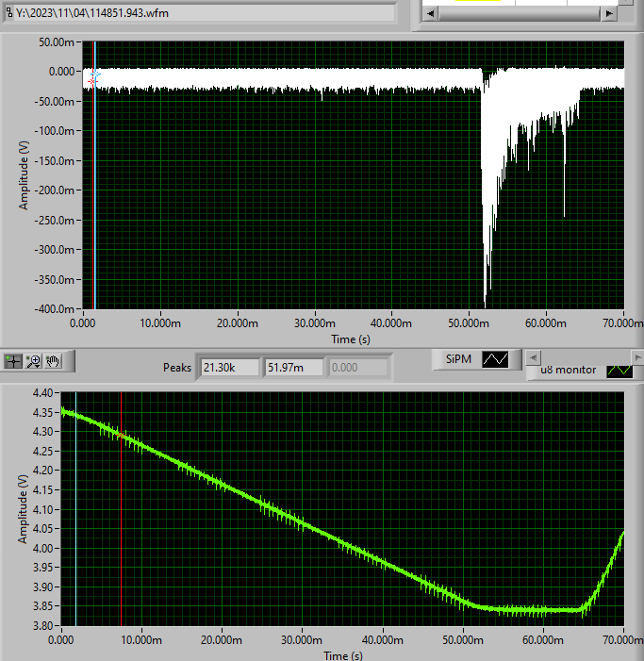Click right arrow above u8 monitor legend
Screen dimensions: 644x661
637,358
